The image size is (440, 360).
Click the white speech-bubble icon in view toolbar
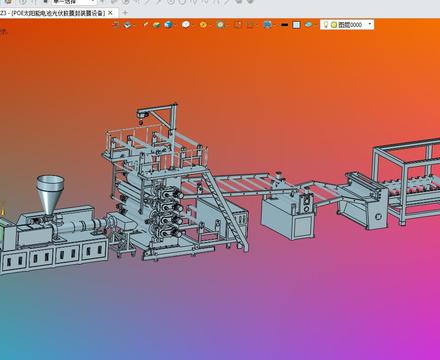(186, 24)
